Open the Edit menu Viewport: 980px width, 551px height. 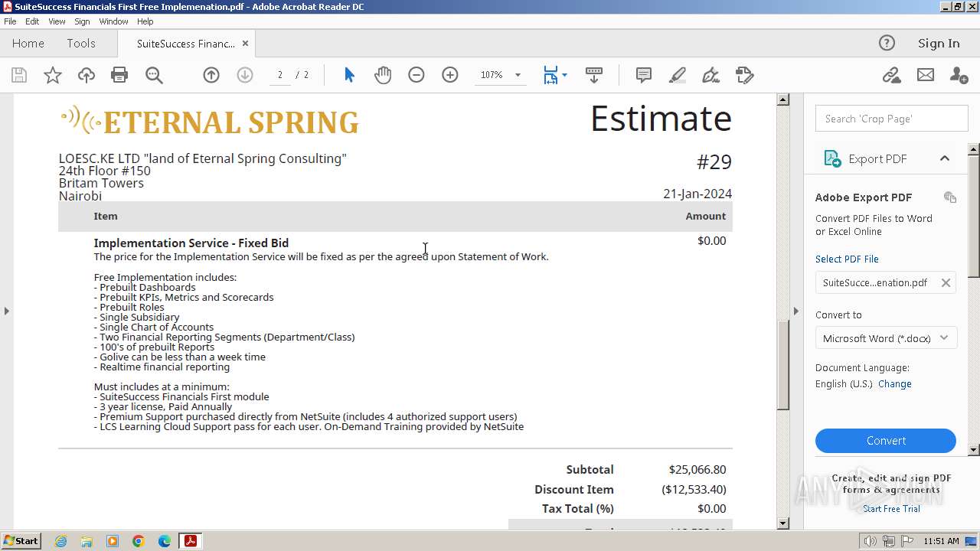click(32, 21)
